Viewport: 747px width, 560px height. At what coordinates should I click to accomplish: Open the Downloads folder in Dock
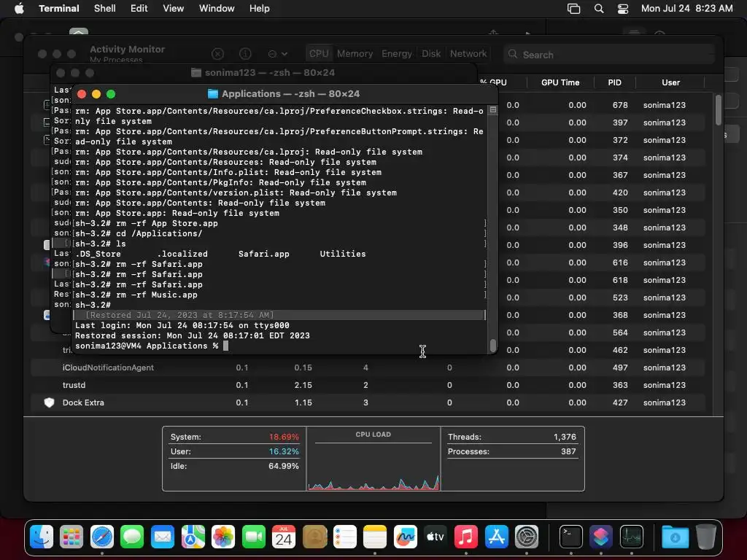point(675,537)
